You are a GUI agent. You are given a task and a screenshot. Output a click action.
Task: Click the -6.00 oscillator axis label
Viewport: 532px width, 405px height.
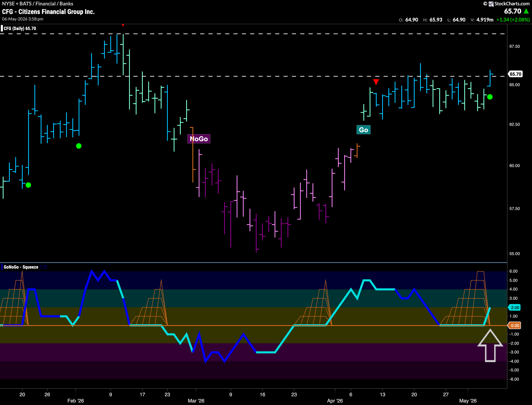514,379
